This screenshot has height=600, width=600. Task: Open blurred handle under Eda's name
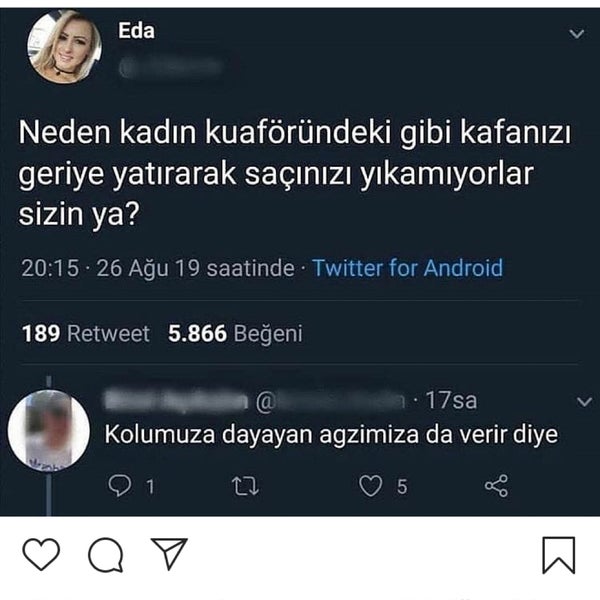(x=170, y=68)
